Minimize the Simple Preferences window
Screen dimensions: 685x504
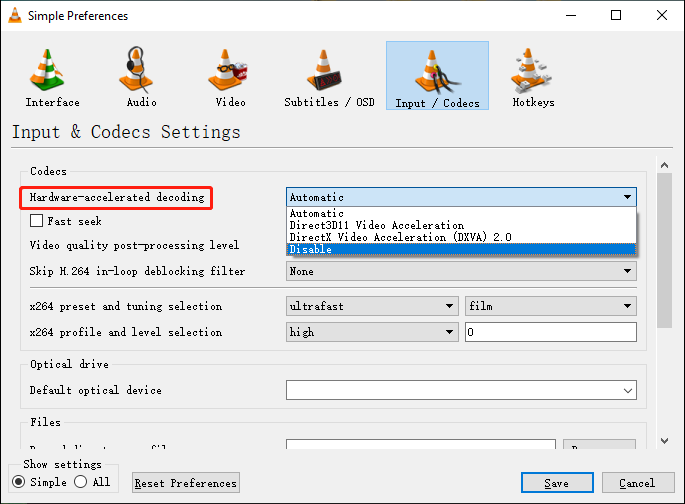571,15
